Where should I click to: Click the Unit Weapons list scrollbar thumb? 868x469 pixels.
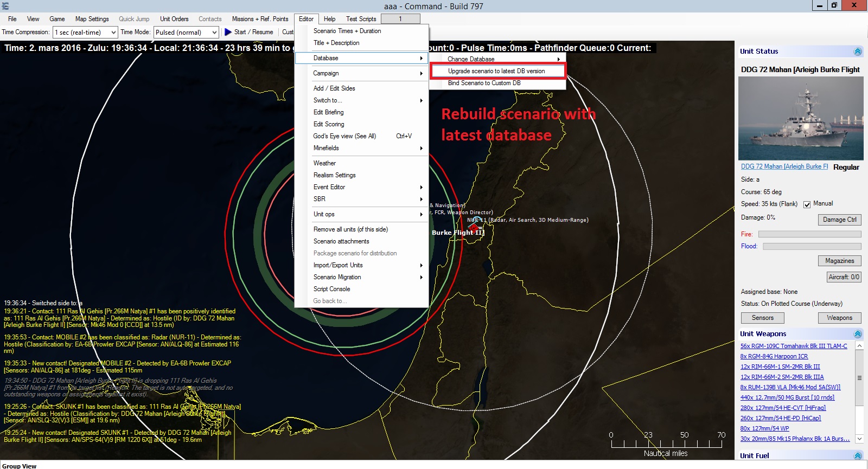point(859,378)
